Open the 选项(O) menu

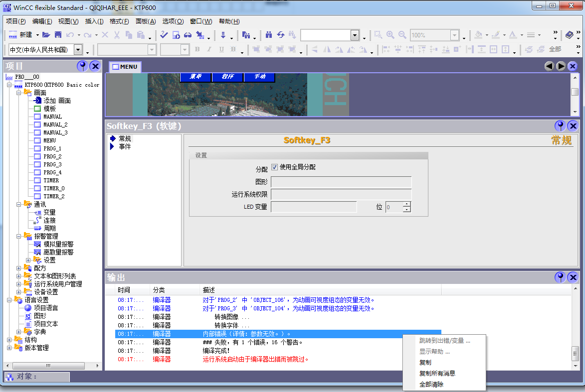pyautogui.click(x=173, y=21)
